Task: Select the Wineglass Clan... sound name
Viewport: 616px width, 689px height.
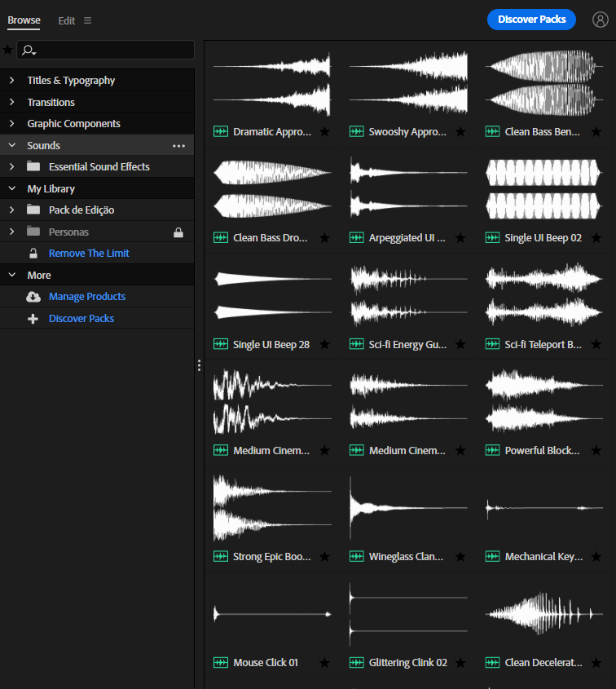Action: (406, 557)
